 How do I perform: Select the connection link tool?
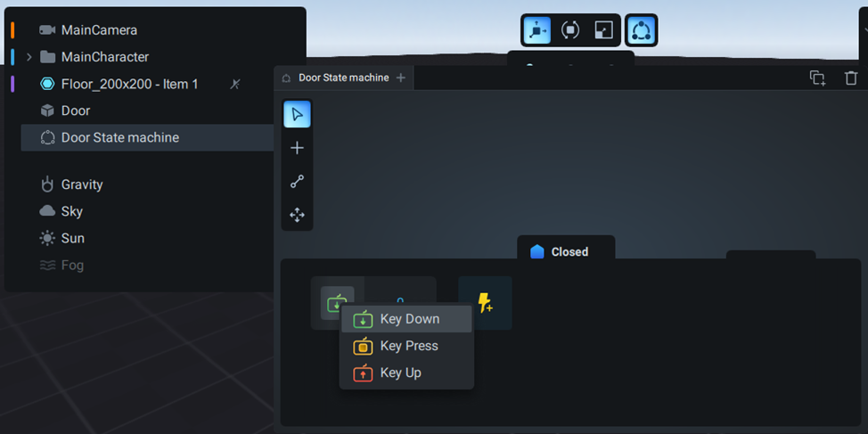click(x=297, y=182)
